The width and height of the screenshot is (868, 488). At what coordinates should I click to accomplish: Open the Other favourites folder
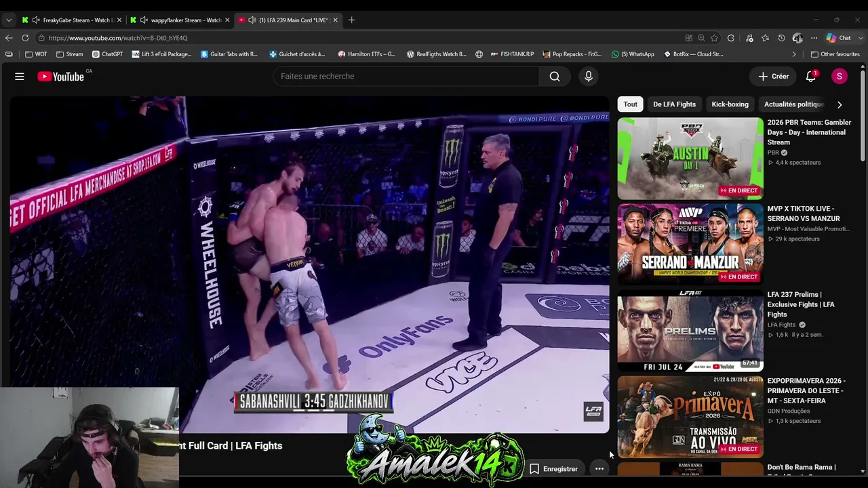[x=835, y=54]
